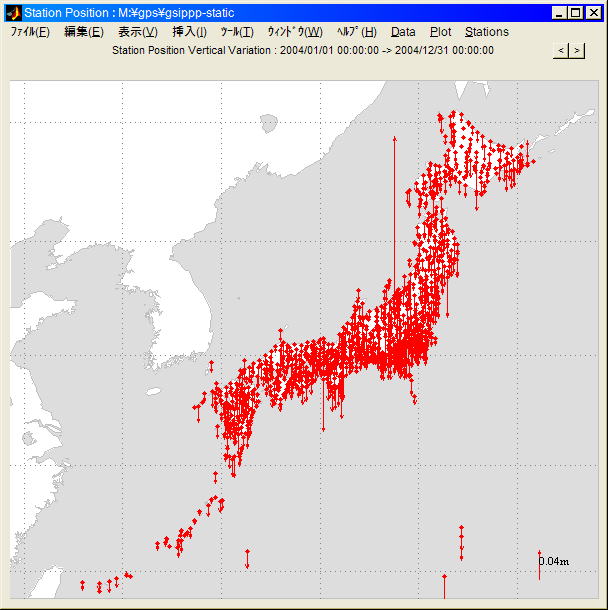Open the ファイル (File) menu
Viewport: 608px width, 610px height.
tap(30, 32)
